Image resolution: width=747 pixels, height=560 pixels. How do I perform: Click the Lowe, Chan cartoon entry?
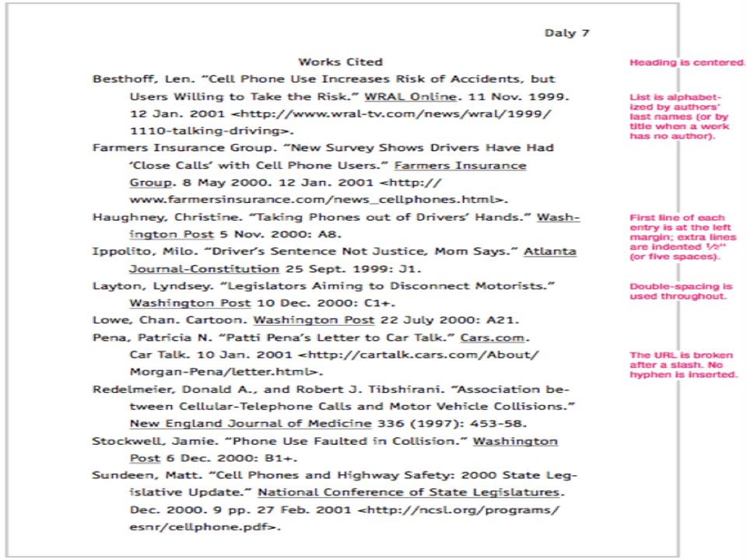pos(305,320)
